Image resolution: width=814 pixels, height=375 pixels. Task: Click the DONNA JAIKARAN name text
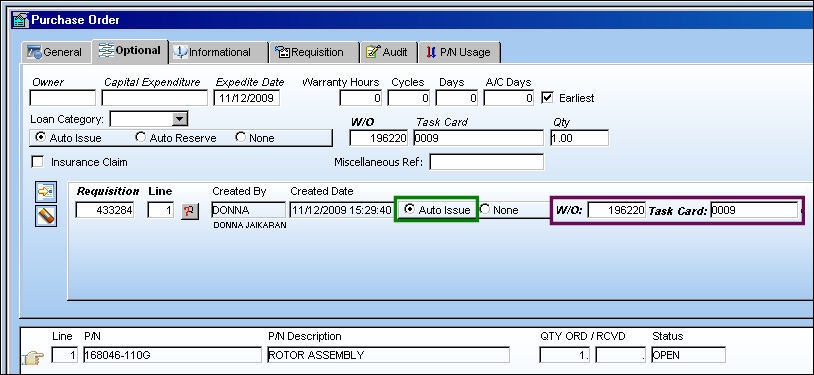[x=250, y=225]
